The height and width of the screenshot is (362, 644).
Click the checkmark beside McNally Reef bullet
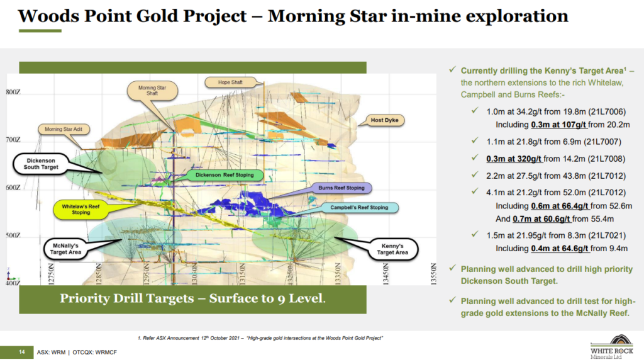click(x=452, y=300)
